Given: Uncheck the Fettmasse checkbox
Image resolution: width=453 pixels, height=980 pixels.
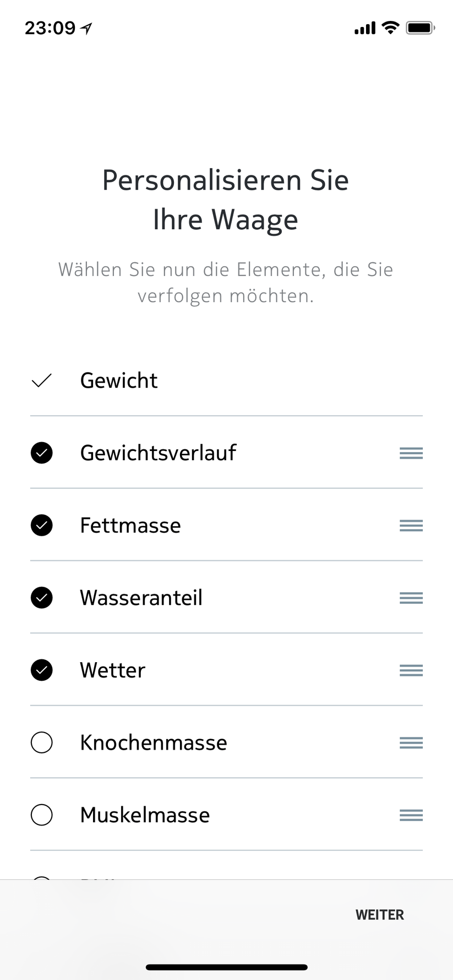Looking at the screenshot, I should (42, 526).
